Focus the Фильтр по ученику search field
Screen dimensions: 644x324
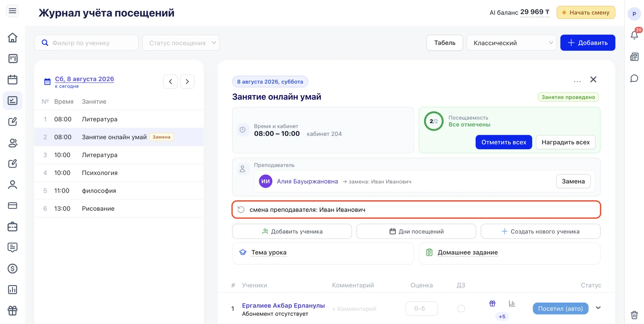[x=87, y=43]
